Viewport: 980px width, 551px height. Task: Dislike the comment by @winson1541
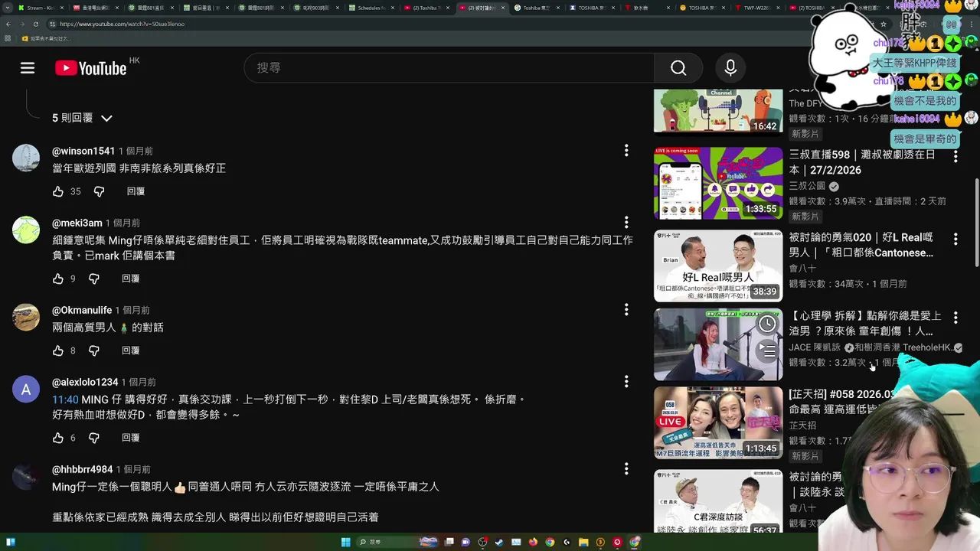click(x=99, y=191)
